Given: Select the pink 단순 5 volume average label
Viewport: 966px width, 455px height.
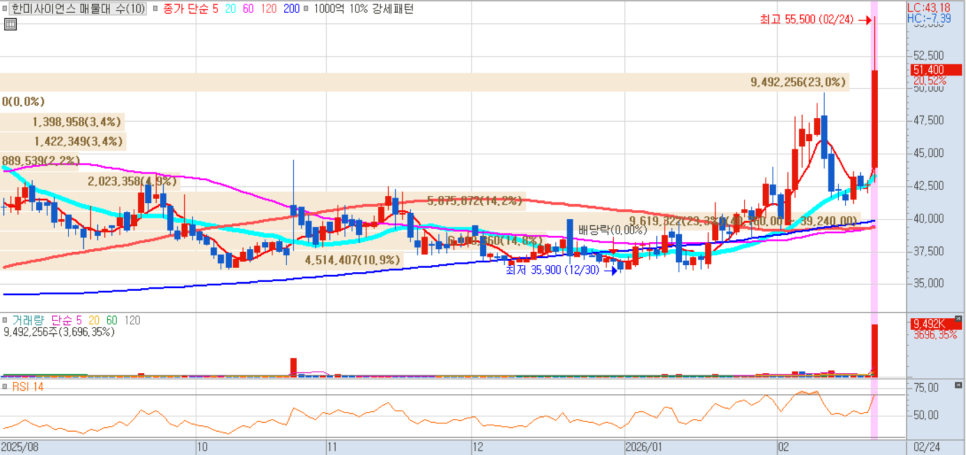Looking at the screenshot, I should pyautogui.click(x=66, y=321).
